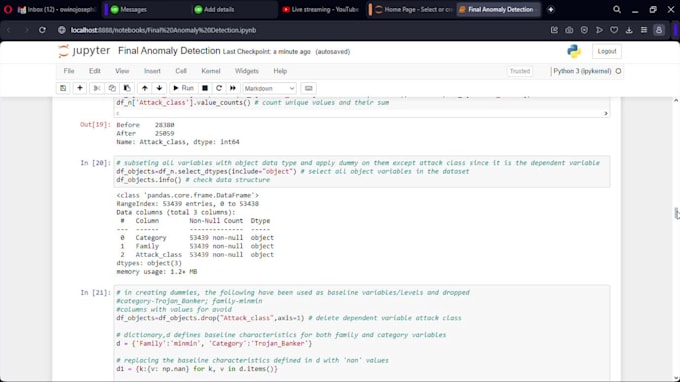Image resolution: width=680 pixels, height=382 pixels.
Task: Switch to the Live streaming YouTube tab
Action: pos(320,9)
